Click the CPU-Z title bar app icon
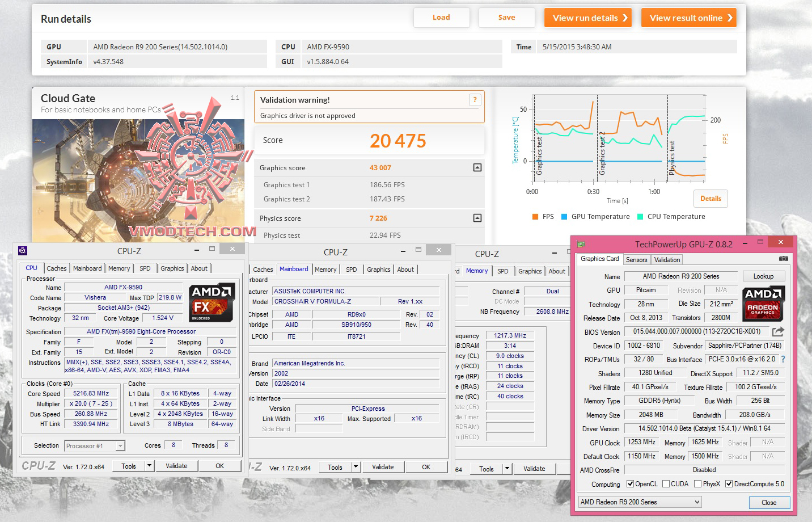The height and width of the screenshot is (522, 812). 23,251
